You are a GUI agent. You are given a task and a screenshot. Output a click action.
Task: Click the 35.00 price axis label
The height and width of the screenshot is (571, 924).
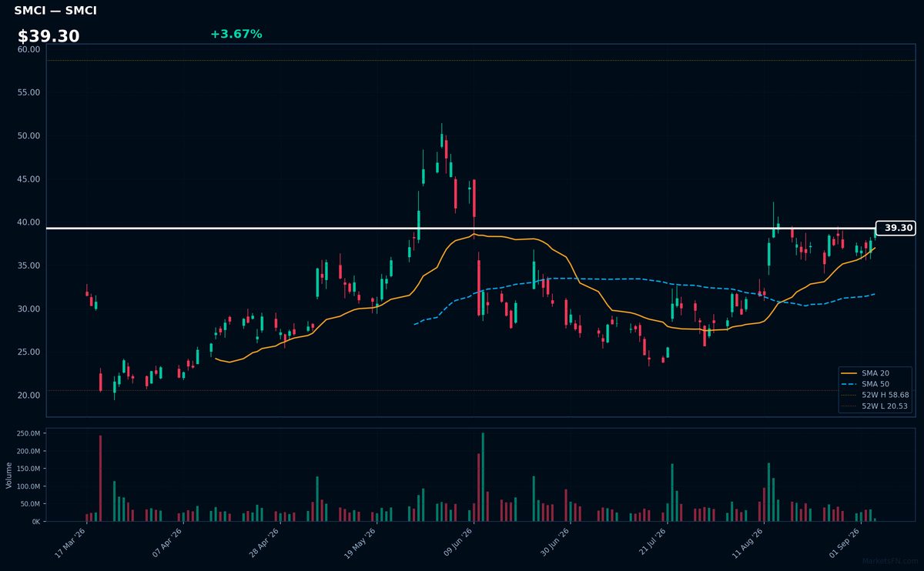28,265
